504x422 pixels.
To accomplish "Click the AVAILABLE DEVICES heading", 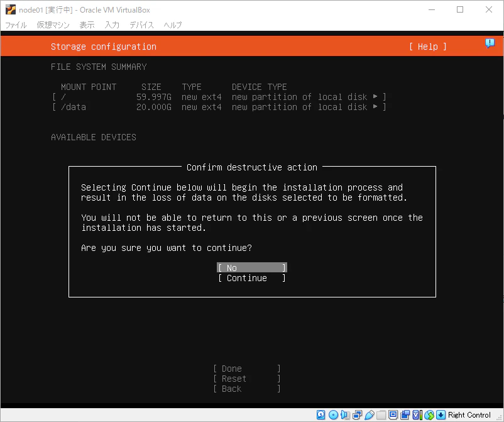I will point(94,137).
